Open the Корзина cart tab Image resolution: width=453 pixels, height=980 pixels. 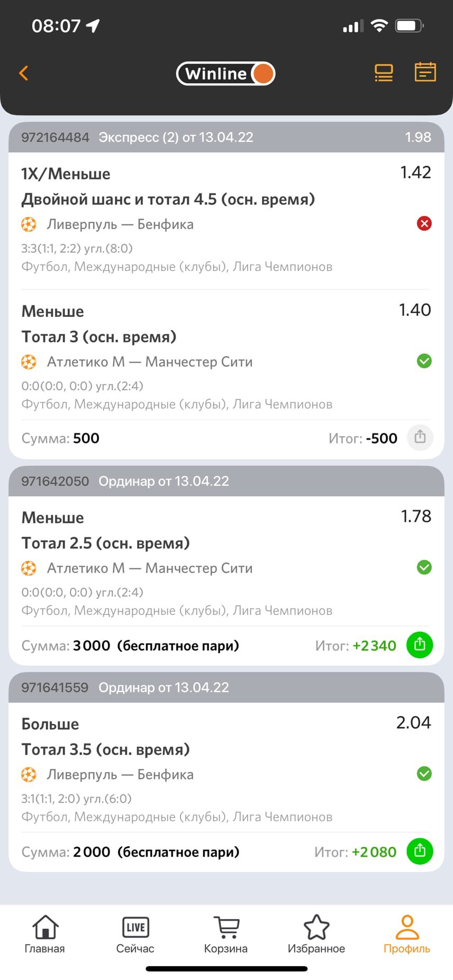[226, 934]
